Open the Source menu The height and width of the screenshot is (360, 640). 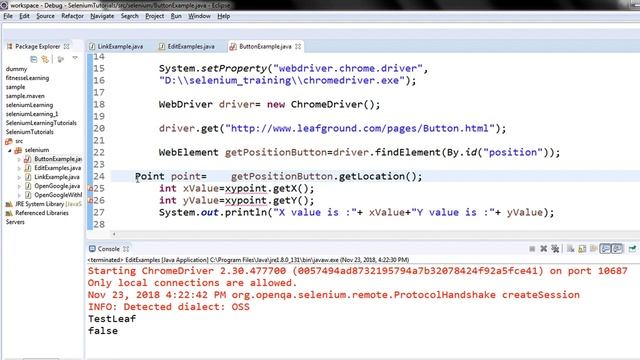coord(45,16)
